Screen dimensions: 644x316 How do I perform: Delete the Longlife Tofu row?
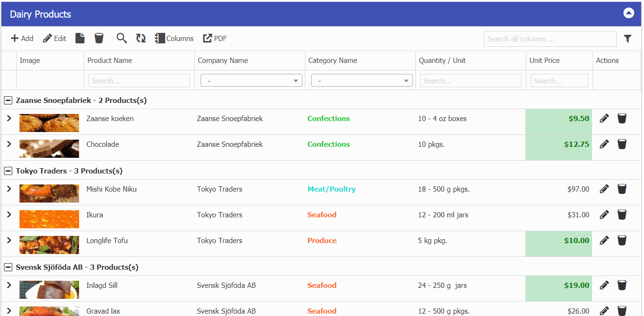[622, 241]
